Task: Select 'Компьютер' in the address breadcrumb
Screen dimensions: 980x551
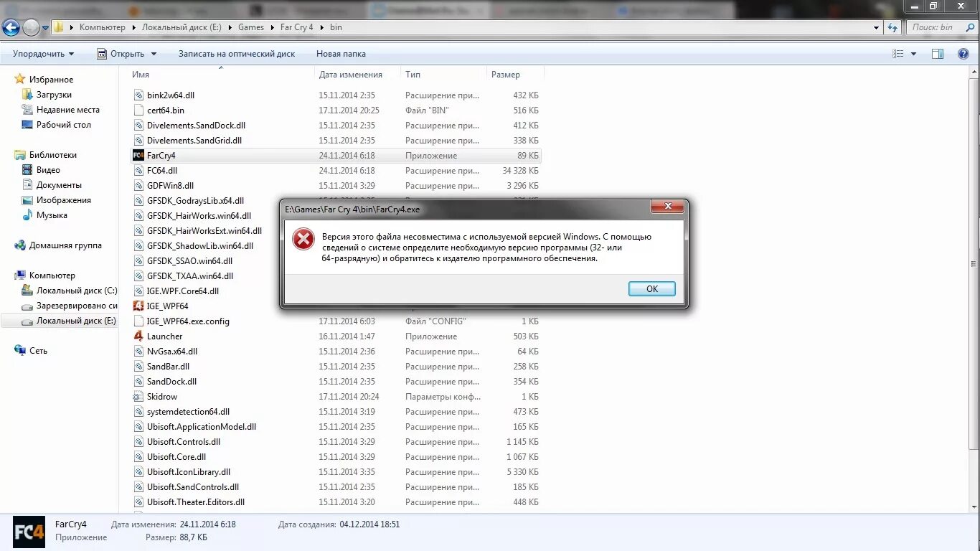Action: point(102,27)
